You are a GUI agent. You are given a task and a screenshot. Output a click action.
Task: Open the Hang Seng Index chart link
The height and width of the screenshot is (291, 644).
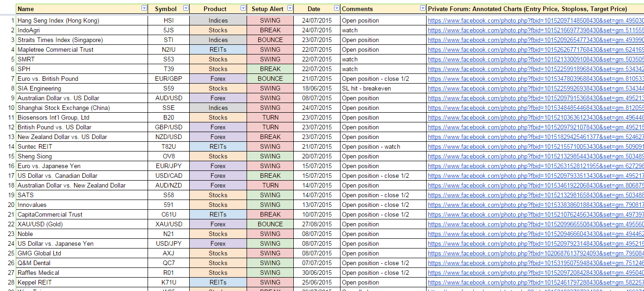pyautogui.click(x=535, y=21)
